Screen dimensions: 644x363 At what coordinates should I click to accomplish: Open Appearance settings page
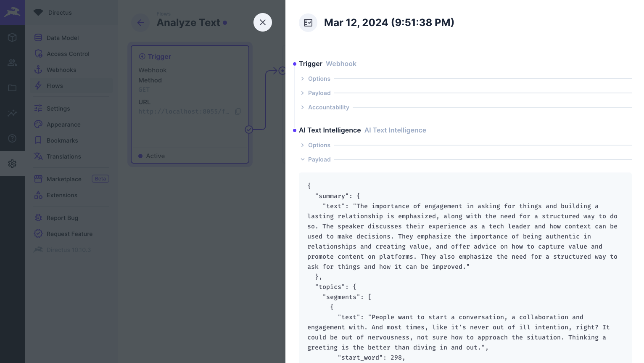pos(71,124)
